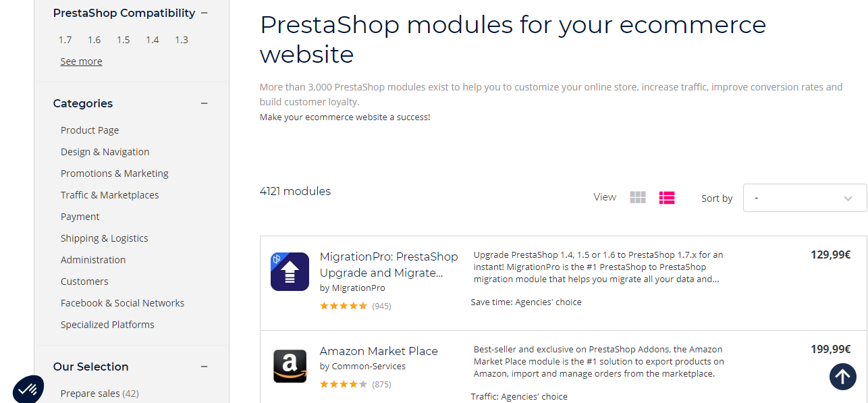Filter by PrestaShop version 1.6
The image size is (868, 403).
click(94, 39)
